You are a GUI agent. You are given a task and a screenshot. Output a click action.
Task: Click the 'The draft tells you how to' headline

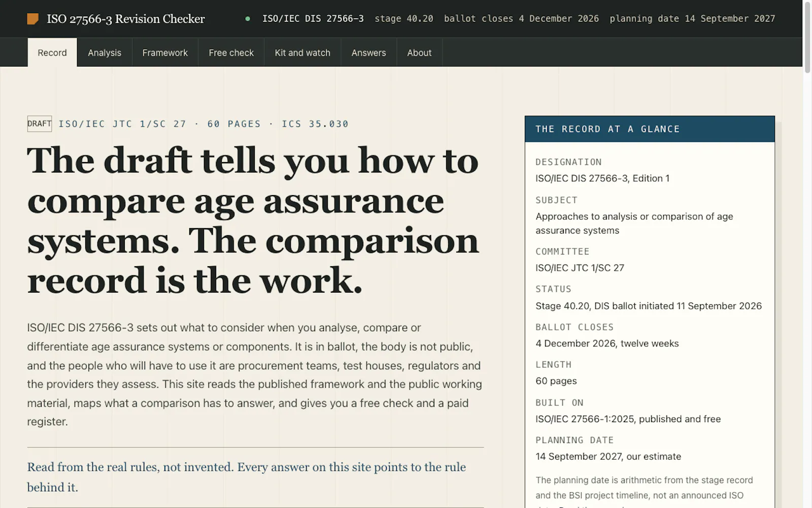pyautogui.click(x=253, y=220)
